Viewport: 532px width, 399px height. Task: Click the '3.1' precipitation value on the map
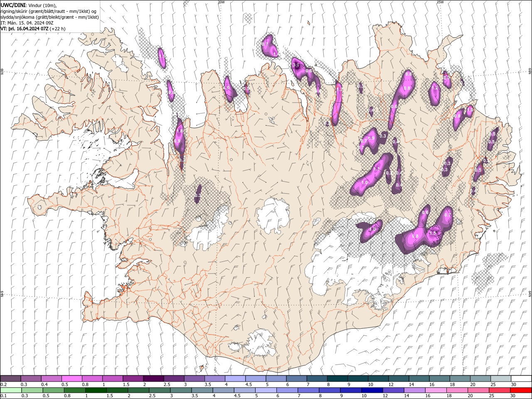click(296, 65)
